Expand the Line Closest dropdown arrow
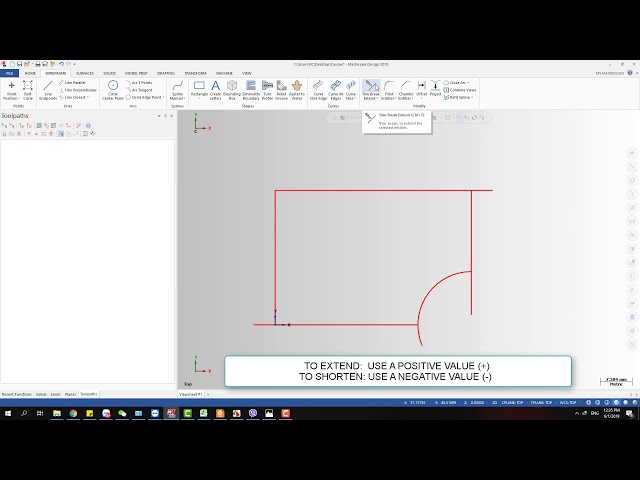640x480 pixels. coord(88,97)
